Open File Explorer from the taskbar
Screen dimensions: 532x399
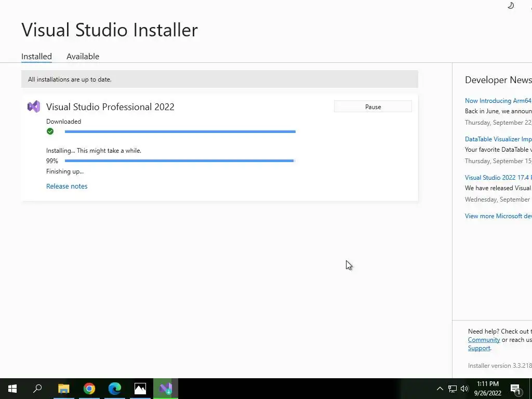coord(64,389)
